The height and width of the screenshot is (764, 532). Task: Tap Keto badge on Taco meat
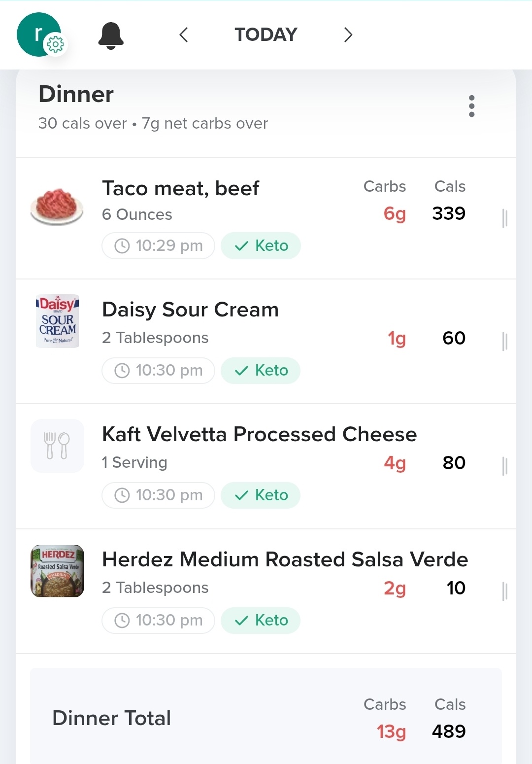point(261,245)
